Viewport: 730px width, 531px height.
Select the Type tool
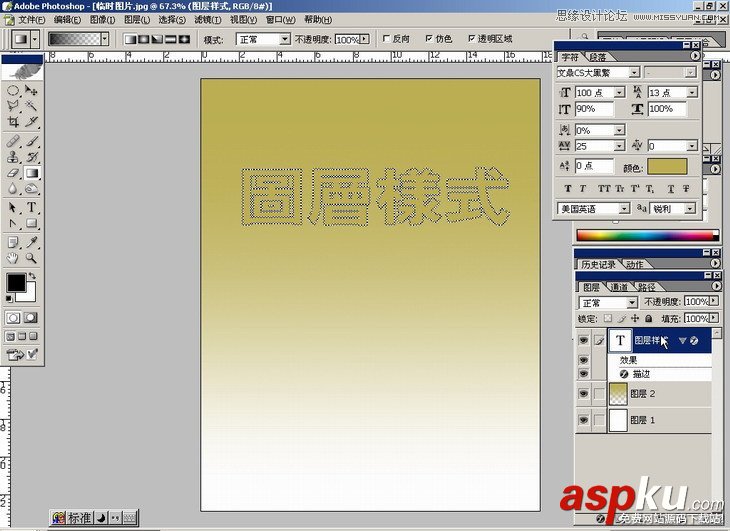[31, 207]
